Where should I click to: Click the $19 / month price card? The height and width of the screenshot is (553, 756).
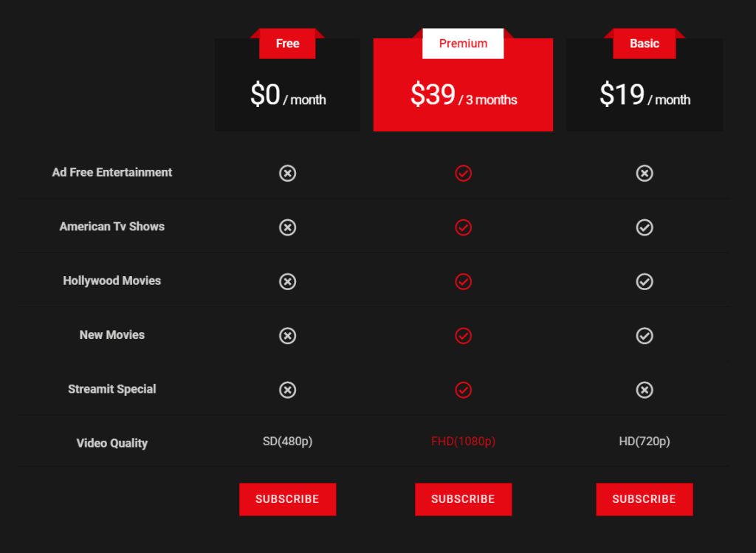(x=644, y=95)
